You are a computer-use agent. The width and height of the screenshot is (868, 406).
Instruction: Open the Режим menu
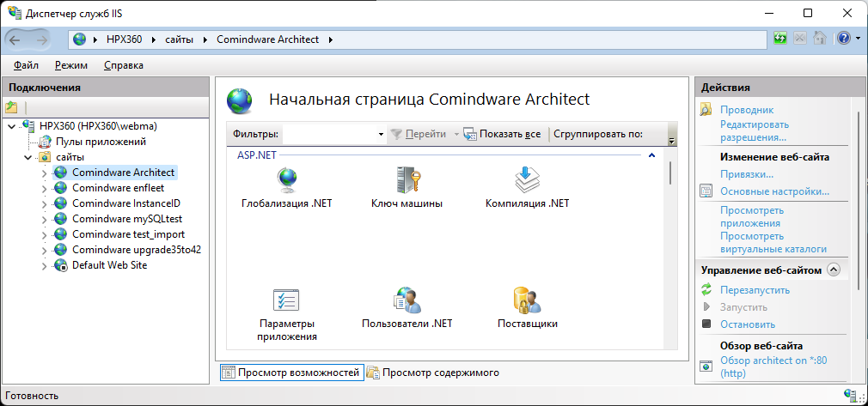pyautogui.click(x=71, y=65)
